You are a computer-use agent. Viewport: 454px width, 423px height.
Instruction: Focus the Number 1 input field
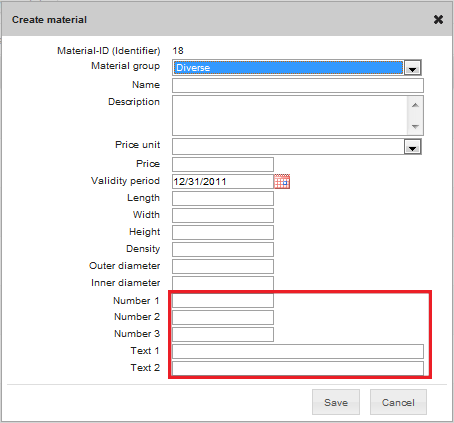(223, 300)
